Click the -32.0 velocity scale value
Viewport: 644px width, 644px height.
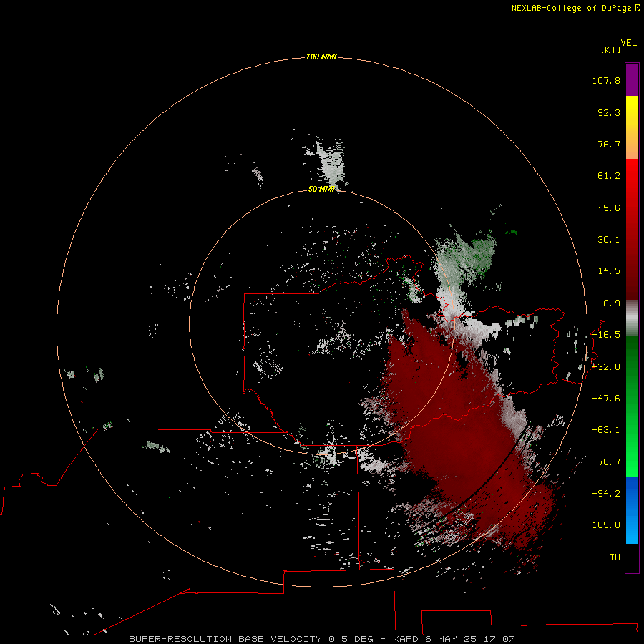(x=606, y=367)
